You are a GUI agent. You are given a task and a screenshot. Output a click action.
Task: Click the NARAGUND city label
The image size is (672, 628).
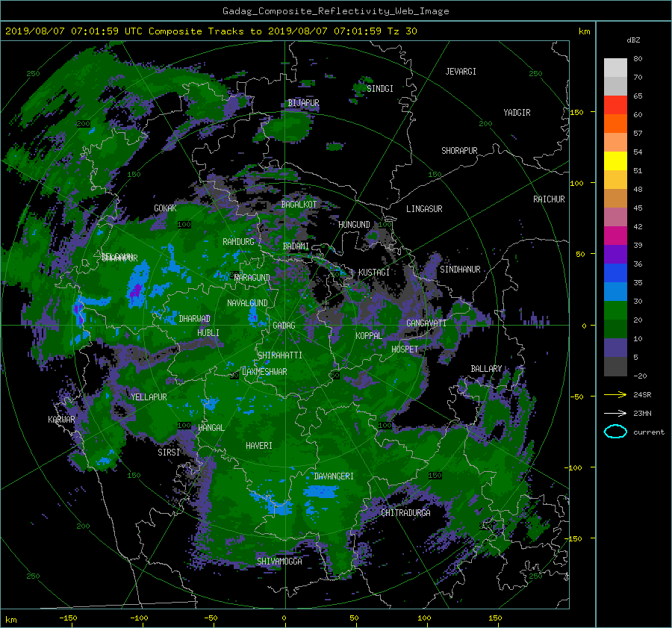(252, 278)
